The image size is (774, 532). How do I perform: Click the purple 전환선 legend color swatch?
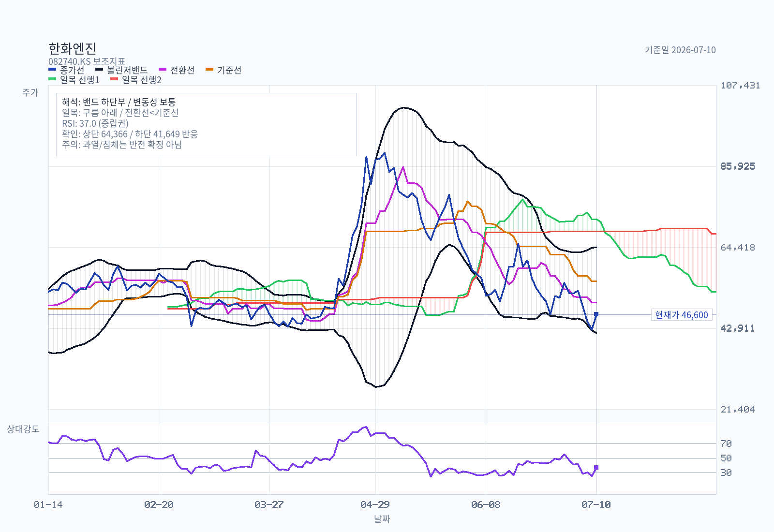point(163,70)
